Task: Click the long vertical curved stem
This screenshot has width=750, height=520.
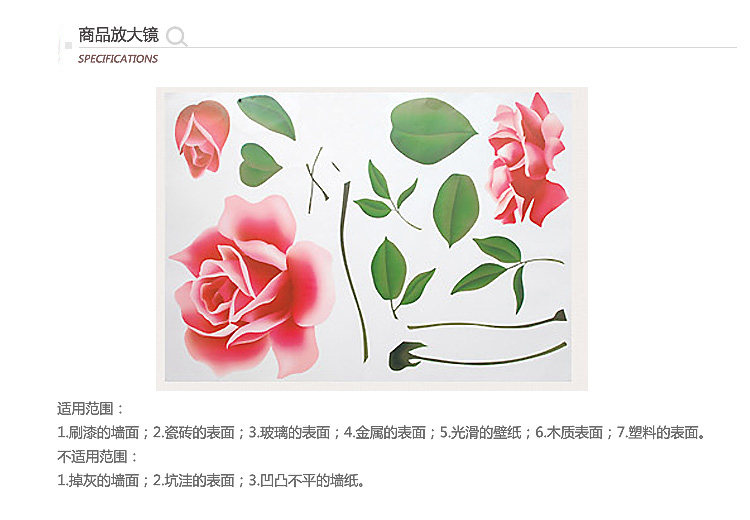Action: click(x=353, y=271)
